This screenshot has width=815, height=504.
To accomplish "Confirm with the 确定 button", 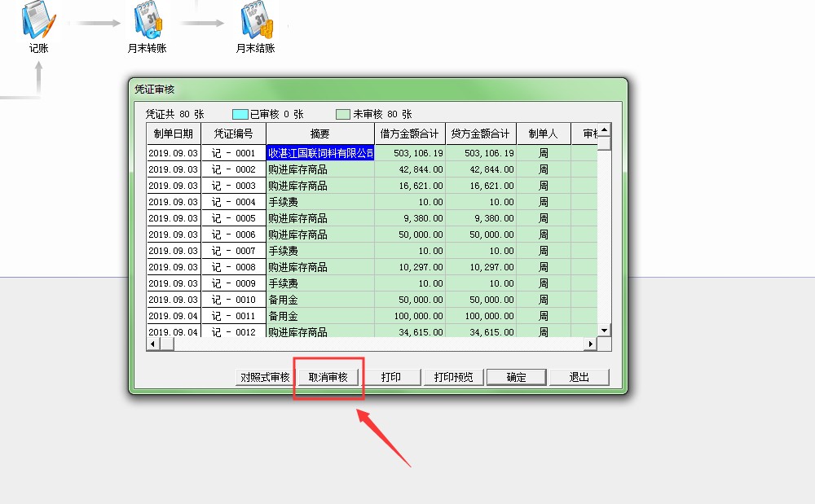I will pyautogui.click(x=517, y=377).
